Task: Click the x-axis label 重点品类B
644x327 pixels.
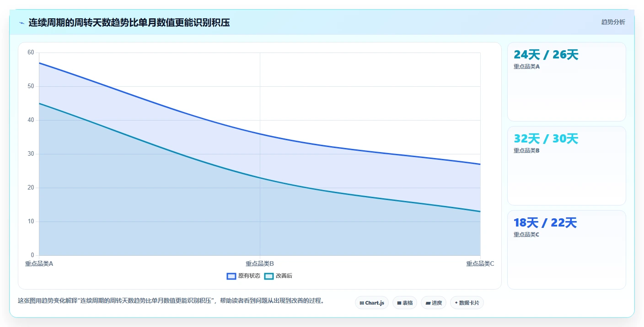Action: (260, 264)
